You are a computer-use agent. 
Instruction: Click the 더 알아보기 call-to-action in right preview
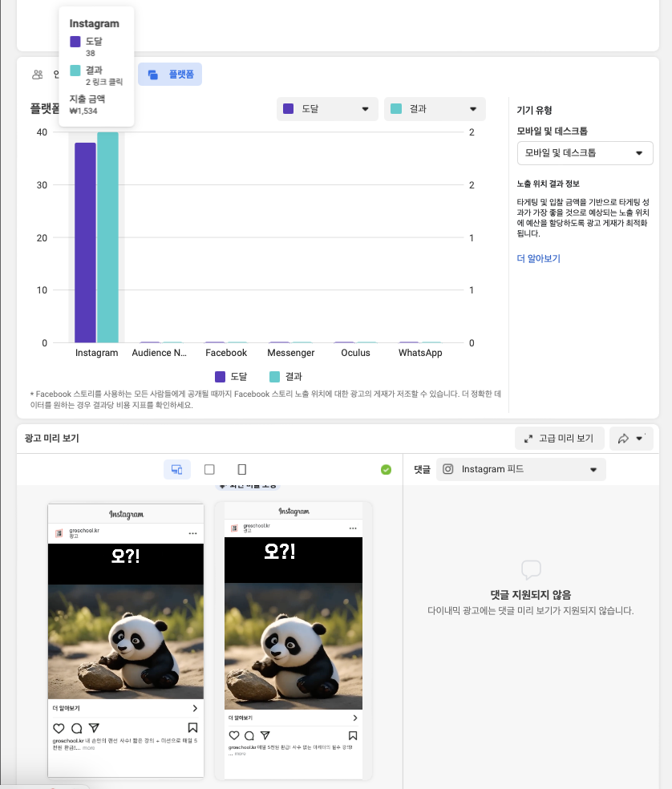pos(240,718)
